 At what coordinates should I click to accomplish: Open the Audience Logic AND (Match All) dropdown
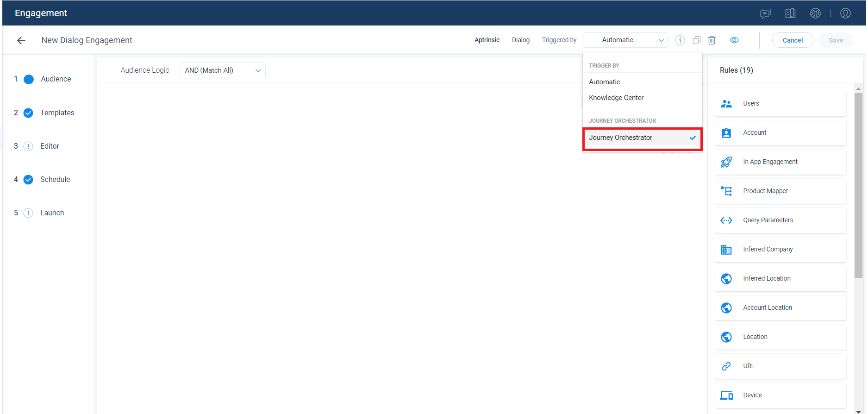tap(223, 70)
